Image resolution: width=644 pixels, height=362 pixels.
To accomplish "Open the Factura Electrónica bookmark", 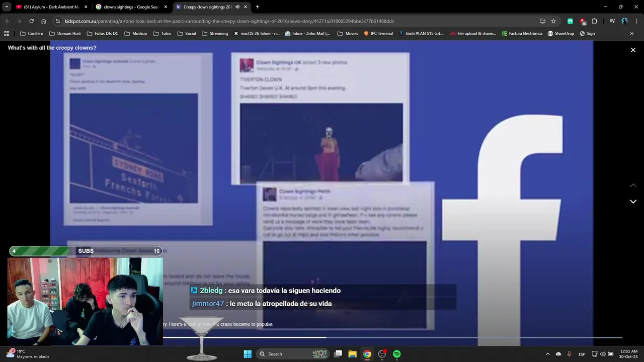I will pos(522,34).
